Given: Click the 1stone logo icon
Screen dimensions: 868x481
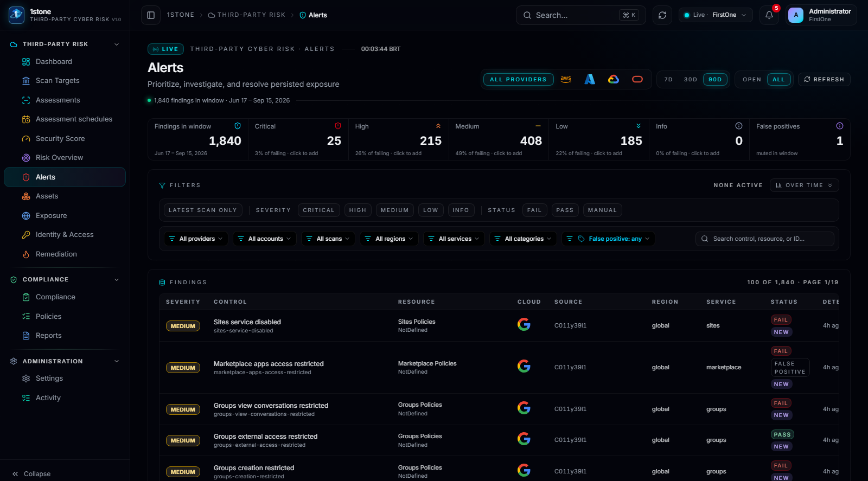Looking at the screenshot, I should click(x=17, y=15).
